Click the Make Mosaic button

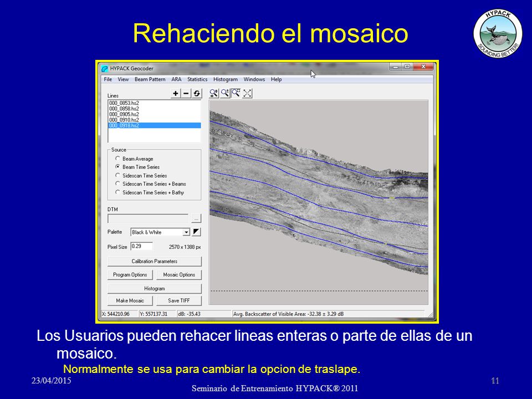point(130,300)
